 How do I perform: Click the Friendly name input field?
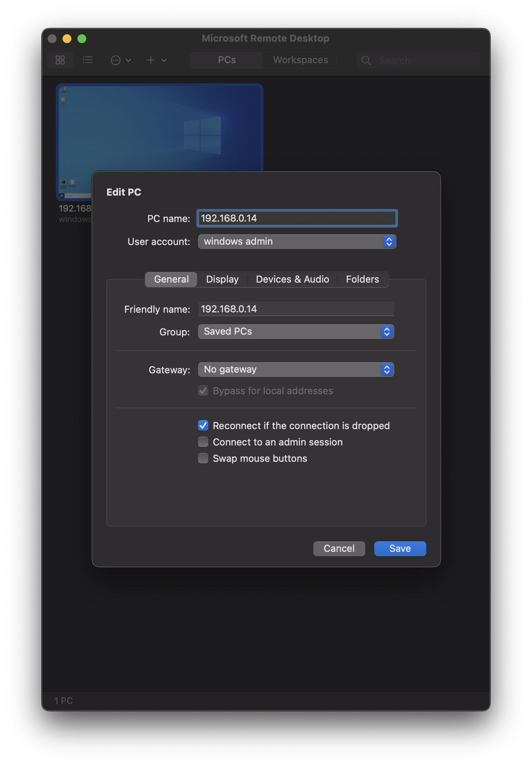[x=296, y=309]
